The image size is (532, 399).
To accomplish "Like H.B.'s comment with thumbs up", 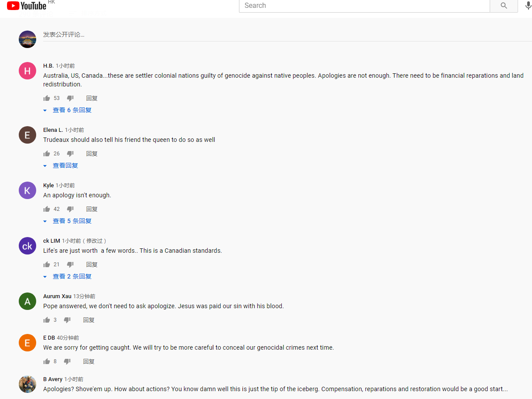I will coord(47,98).
